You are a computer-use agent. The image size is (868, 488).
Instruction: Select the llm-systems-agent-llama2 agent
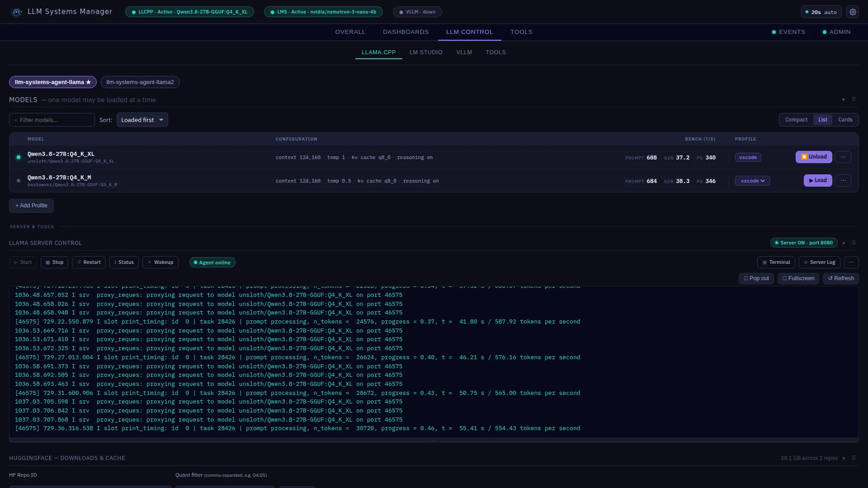[x=140, y=82]
